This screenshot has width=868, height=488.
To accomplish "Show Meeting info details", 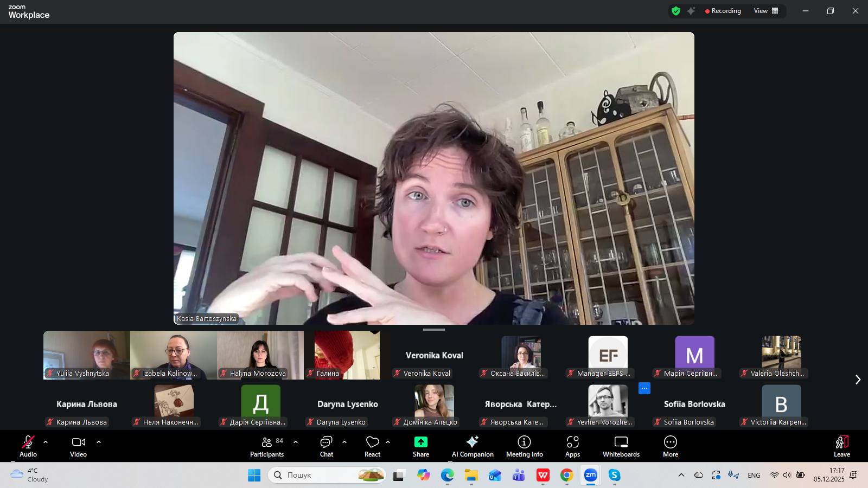I will [524, 446].
